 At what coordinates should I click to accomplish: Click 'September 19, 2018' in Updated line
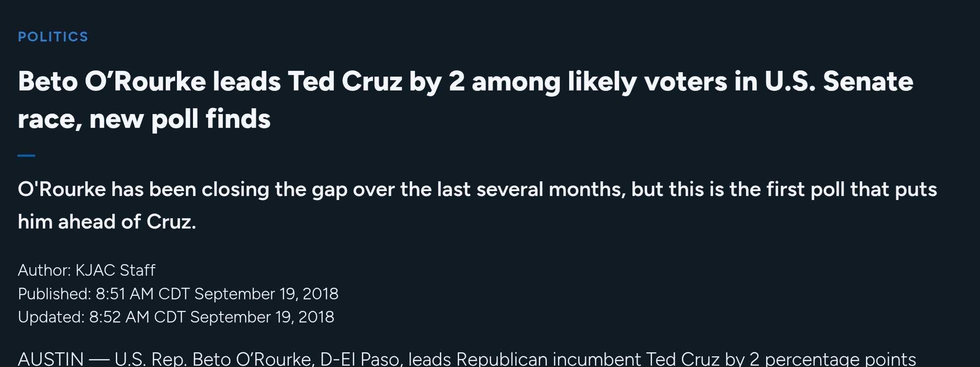point(262,317)
